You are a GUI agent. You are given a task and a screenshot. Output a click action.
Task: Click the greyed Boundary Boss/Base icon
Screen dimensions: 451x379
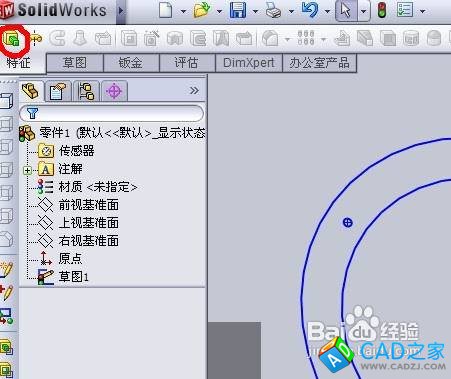click(x=103, y=39)
